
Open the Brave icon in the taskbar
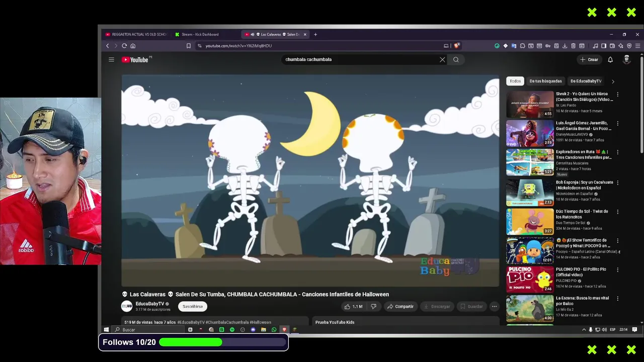(x=284, y=330)
